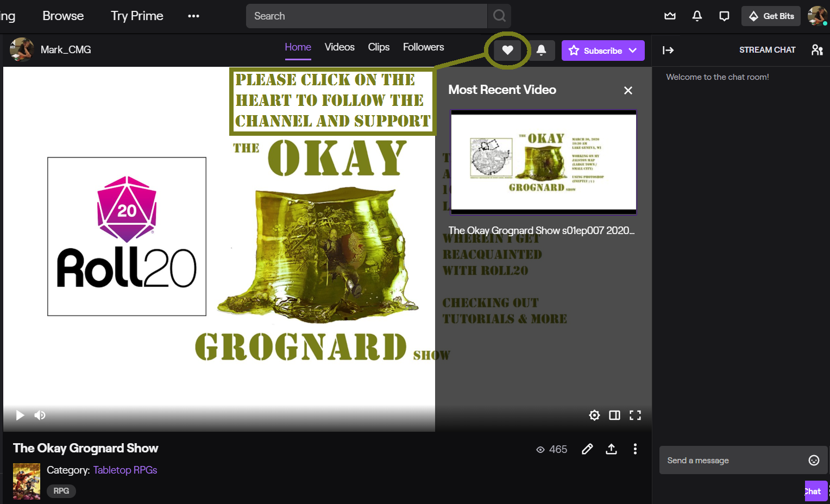Open stream options vertical dots menu

pyautogui.click(x=635, y=449)
